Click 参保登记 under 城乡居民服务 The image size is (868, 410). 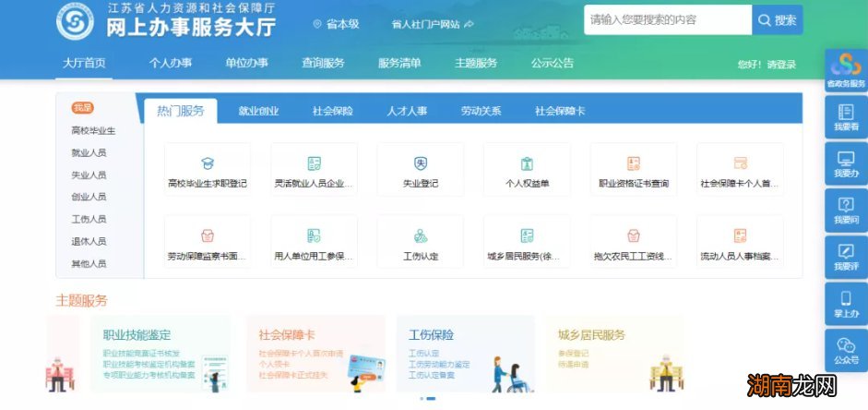tap(574, 354)
